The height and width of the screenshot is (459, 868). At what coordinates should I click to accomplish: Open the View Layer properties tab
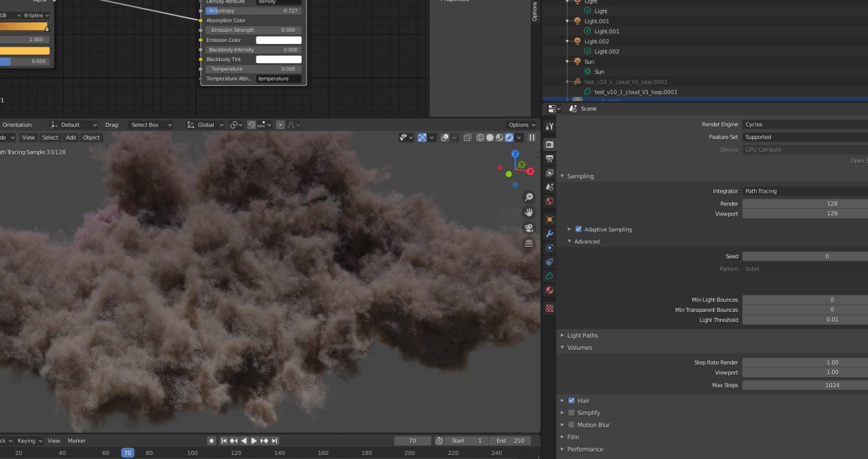pos(549,173)
